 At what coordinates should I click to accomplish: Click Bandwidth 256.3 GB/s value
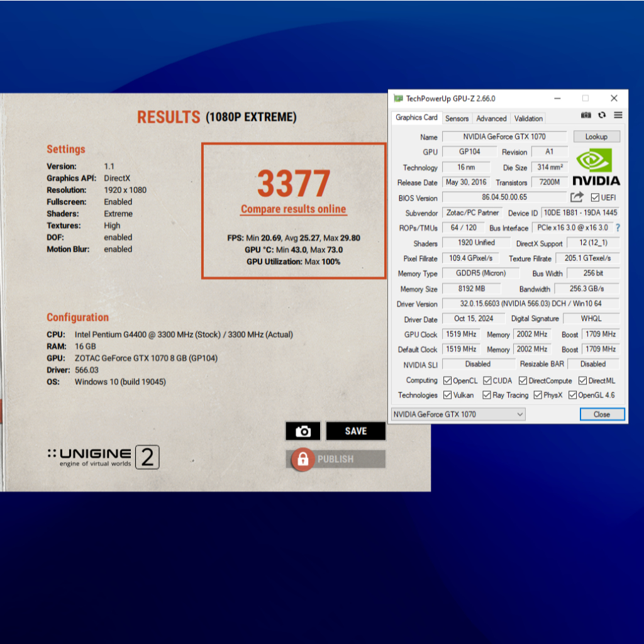[587, 289]
